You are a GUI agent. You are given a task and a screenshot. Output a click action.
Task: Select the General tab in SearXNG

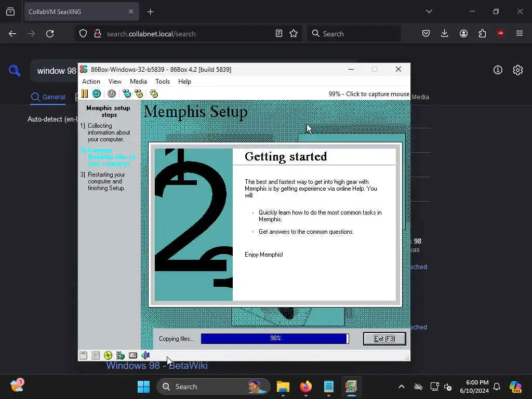tap(48, 97)
